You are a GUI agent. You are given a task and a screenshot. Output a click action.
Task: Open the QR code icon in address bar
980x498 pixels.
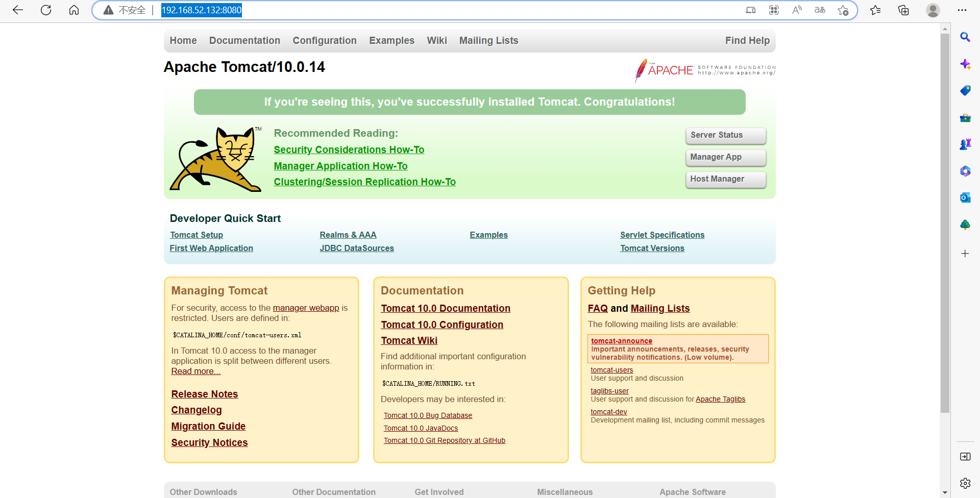pos(774,10)
